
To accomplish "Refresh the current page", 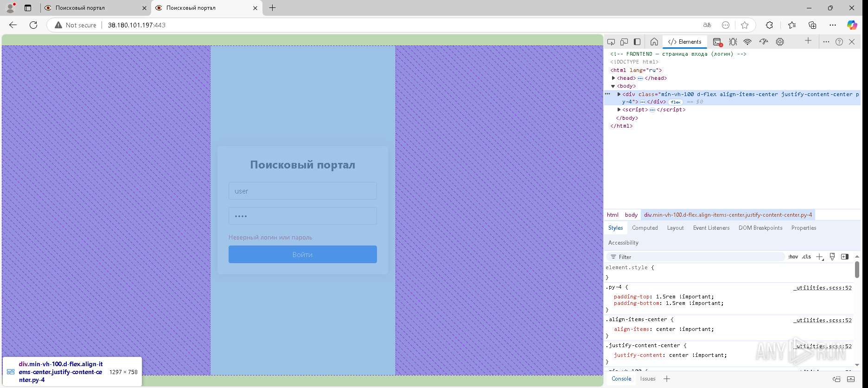I will tap(33, 25).
